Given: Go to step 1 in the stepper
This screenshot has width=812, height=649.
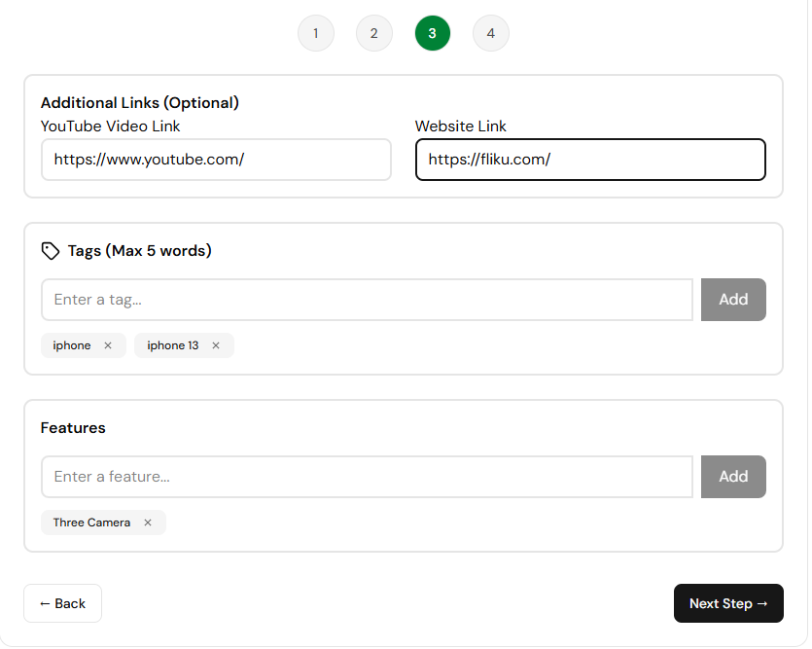Looking at the screenshot, I should coord(315,33).
